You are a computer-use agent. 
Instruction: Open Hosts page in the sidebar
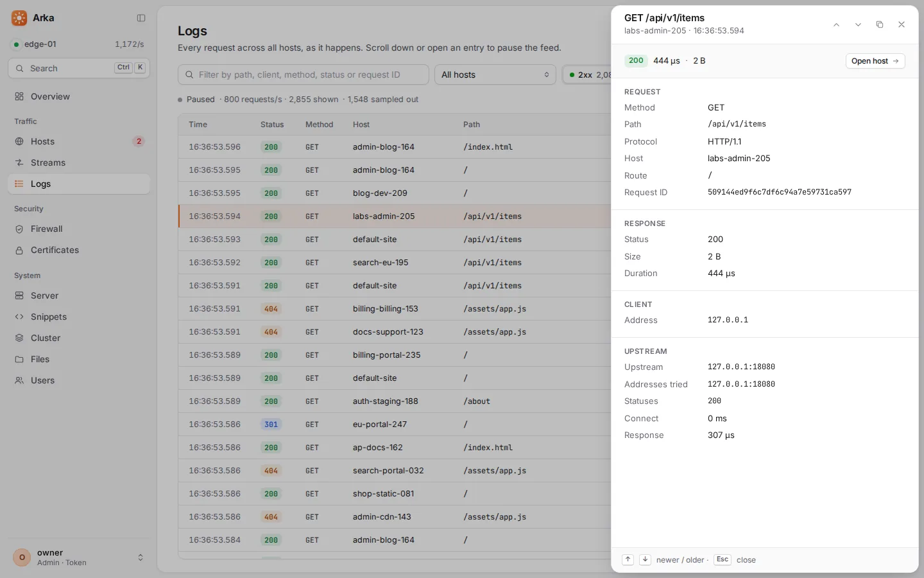[79, 141]
